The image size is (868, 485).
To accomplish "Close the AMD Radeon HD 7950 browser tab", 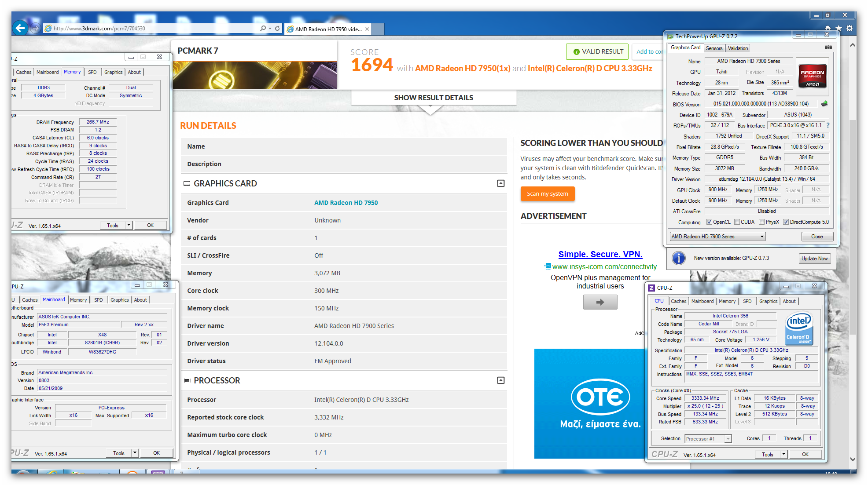I will click(x=367, y=29).
